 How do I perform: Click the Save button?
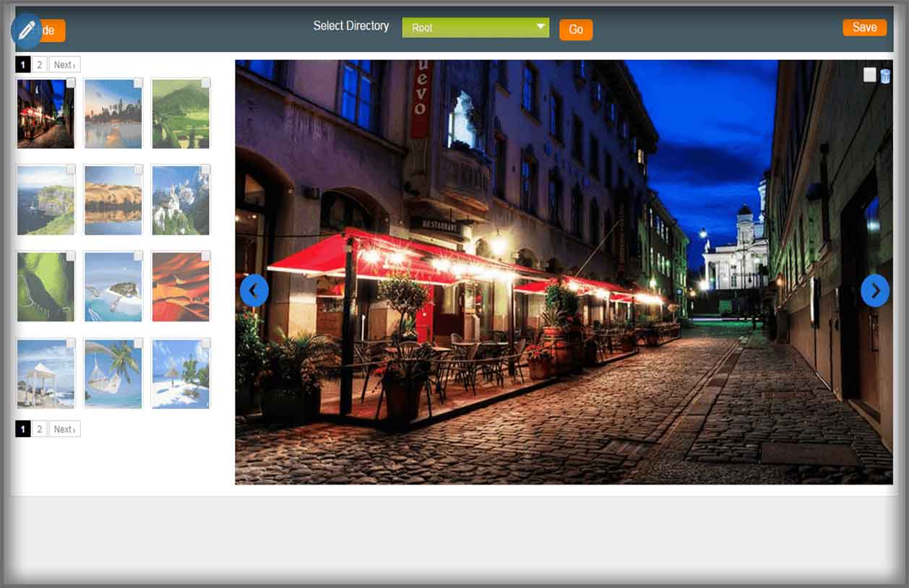tap(864, 27)
